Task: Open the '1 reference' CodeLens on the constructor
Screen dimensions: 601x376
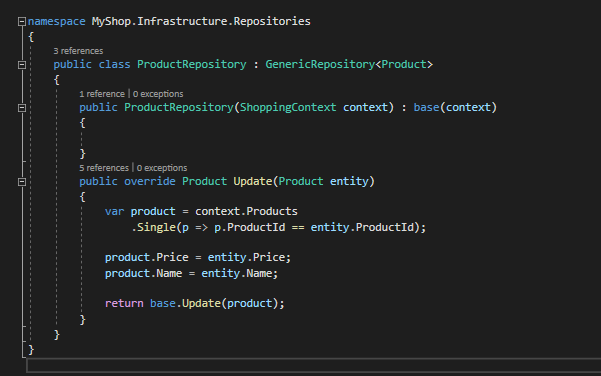Action: click(x=102, y=94)
